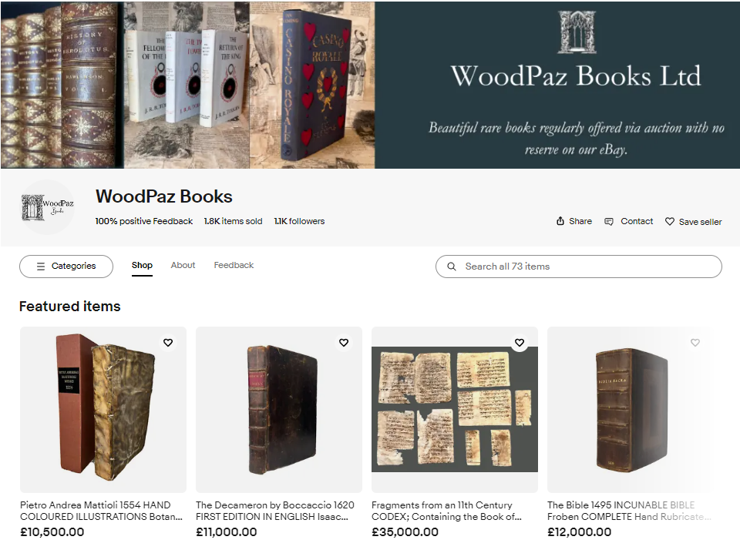Click the search magnifier icon
Image resolution: width=740 pixels, height=560 pixels.
click(x=452, y=267)
